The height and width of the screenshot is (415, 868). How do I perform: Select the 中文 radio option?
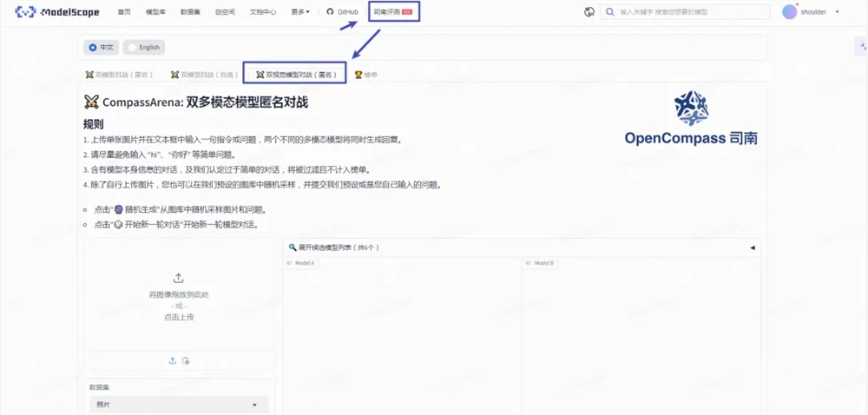[x=102, y=47]
